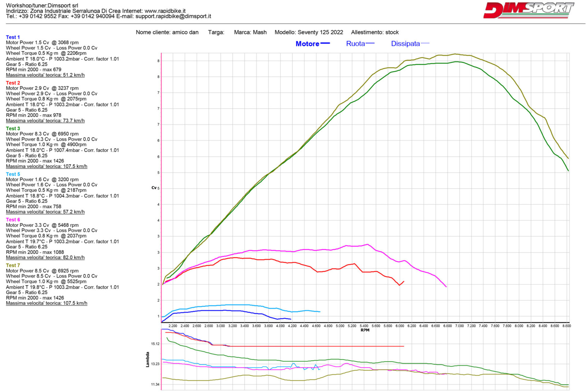Toggle the Motore legend entry

[x=307, y=44]
